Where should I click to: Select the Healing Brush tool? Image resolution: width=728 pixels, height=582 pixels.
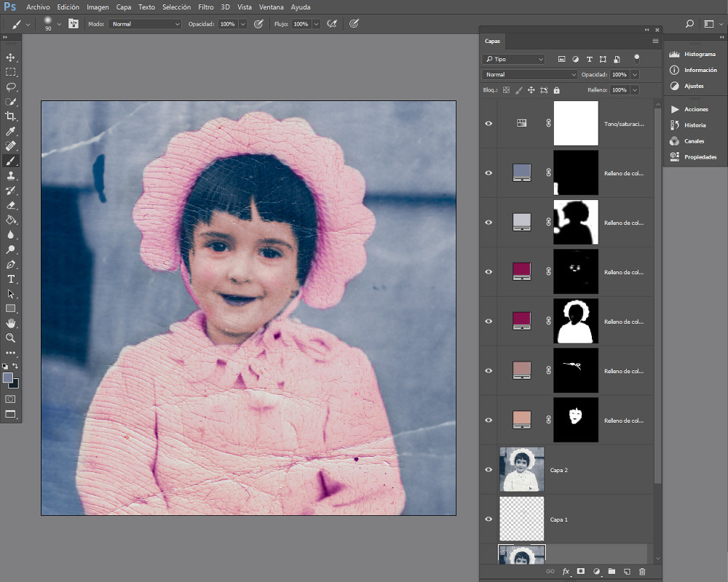tap(11, 145)
